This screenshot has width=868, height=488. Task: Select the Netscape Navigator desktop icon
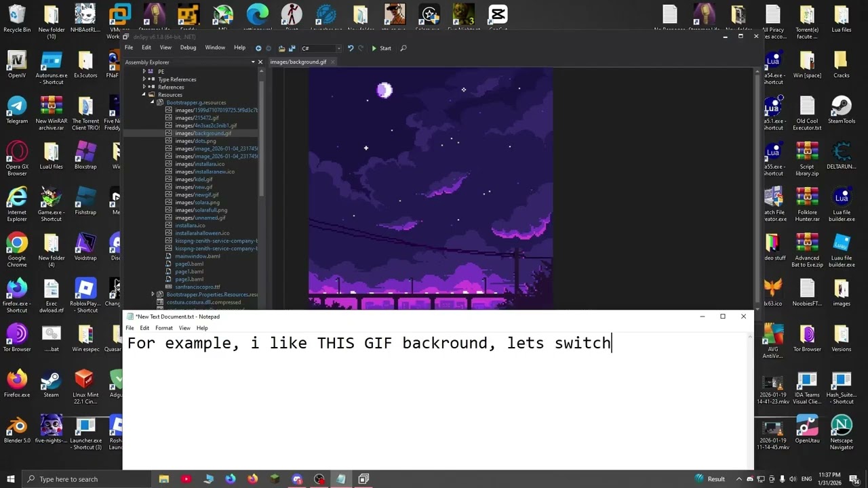pos(842,433)
